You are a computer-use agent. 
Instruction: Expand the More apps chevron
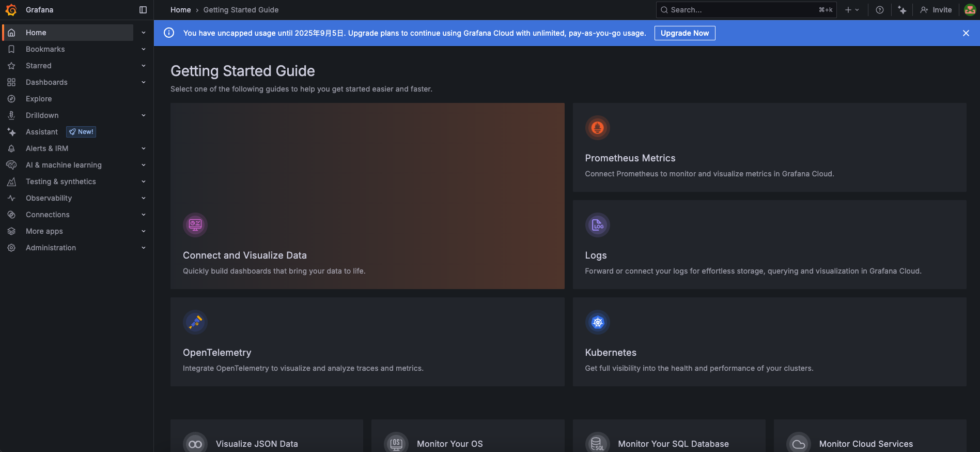click(x=144, y=231)
